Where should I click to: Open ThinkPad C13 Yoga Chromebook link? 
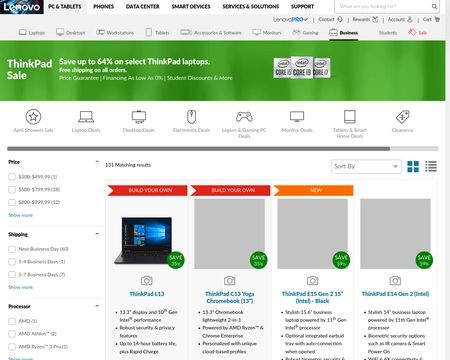(230, 297)
